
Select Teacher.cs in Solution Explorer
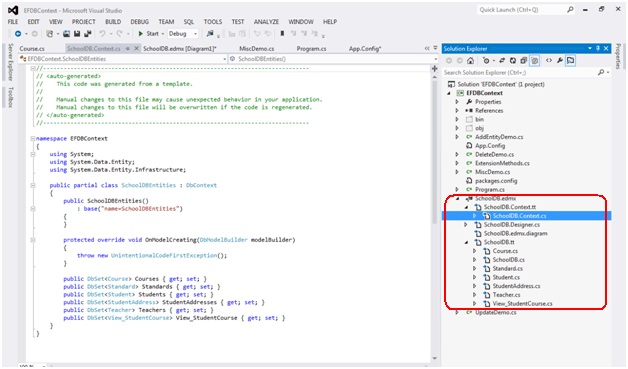click(506, 295)
